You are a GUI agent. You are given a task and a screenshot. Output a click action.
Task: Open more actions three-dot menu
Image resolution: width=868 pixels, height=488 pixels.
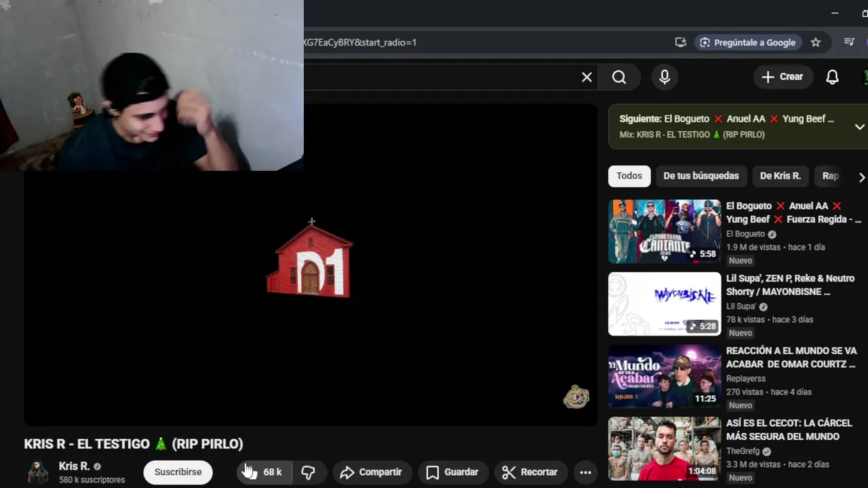click(x=586, y=472)
